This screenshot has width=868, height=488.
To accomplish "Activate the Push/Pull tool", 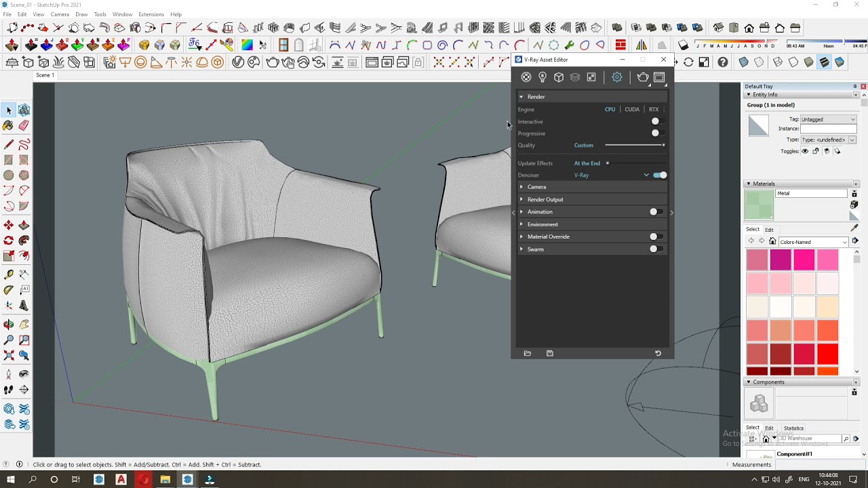I will tap(24, 225).
